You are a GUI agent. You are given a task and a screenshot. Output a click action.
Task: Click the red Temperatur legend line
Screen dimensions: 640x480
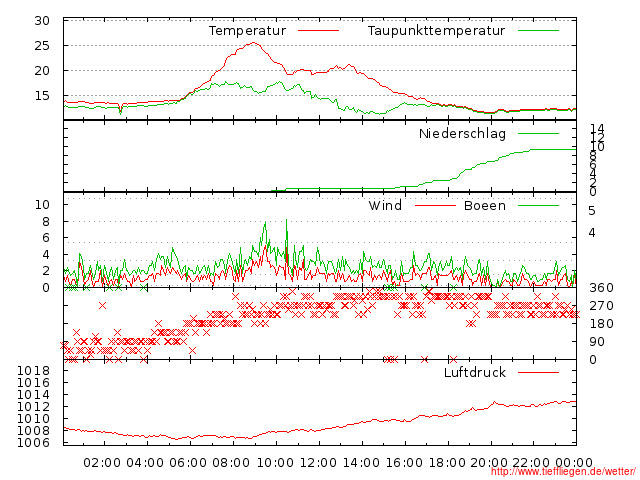pos(318,31)
